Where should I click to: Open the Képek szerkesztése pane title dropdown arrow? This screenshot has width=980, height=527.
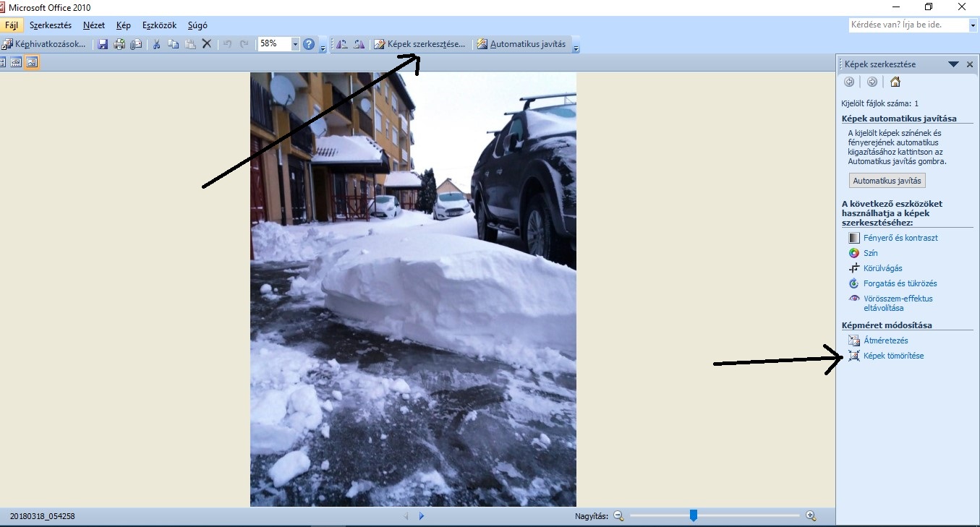[953, 64]
